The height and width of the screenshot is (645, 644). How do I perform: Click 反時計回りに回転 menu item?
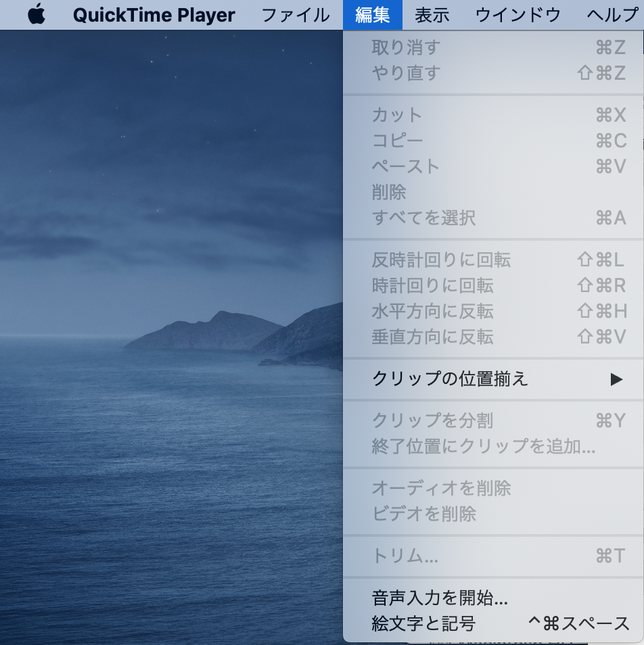pos(441,260)
